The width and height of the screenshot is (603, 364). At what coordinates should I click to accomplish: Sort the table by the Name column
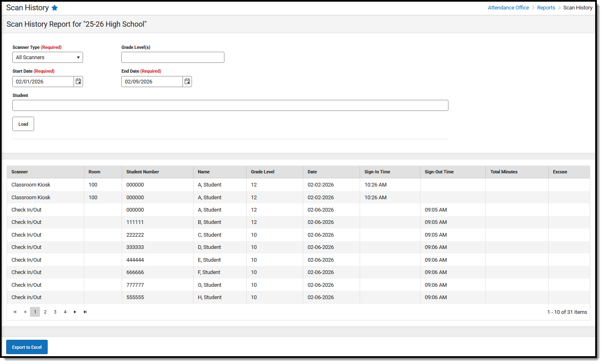(203, 172)
